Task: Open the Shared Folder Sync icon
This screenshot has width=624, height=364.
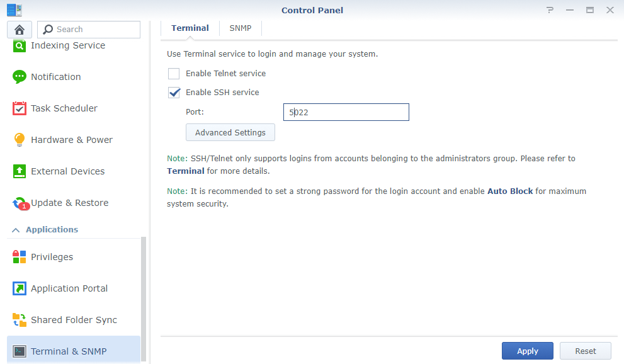Action: [x=19, y=320]
